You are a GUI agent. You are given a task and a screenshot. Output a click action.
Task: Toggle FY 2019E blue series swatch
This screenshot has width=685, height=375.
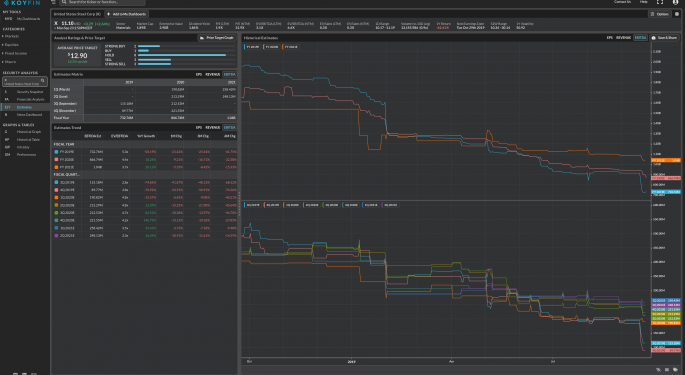56,152
